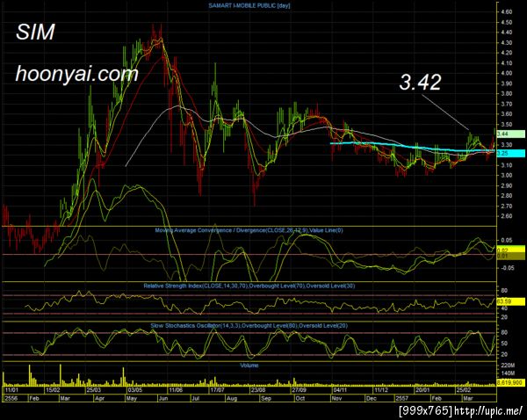
Task: Select the 03/05 date marker
Action: 135,390
